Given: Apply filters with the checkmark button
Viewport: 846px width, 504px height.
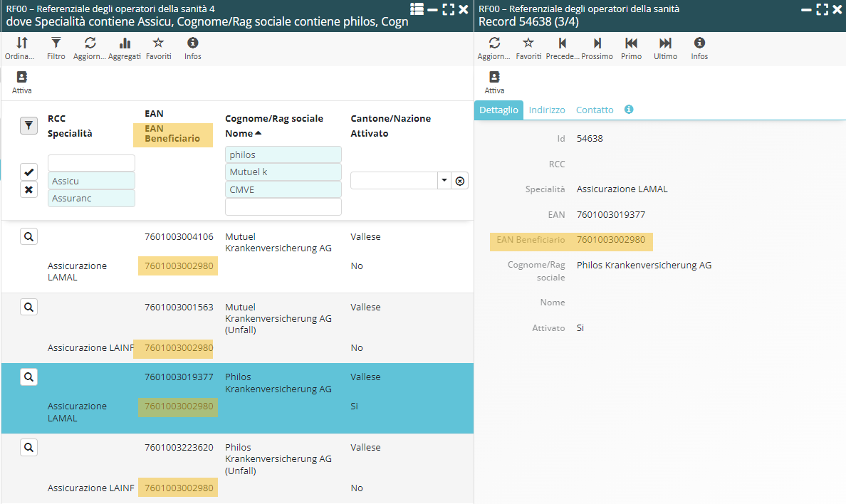Looking at the screenshot, I should (28, 172).
